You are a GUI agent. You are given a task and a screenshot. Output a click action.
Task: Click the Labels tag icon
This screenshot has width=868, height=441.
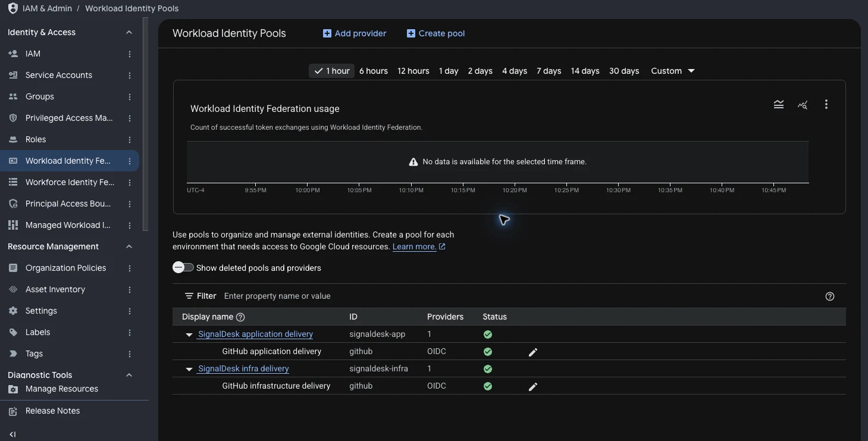point(13,332)
